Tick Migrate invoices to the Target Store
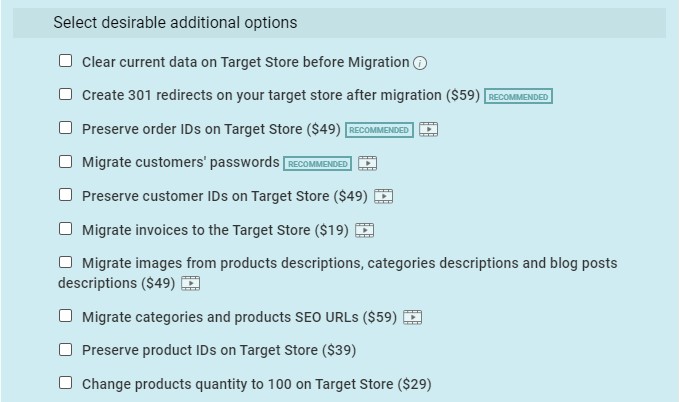The image size is (679, 402). 65,229
